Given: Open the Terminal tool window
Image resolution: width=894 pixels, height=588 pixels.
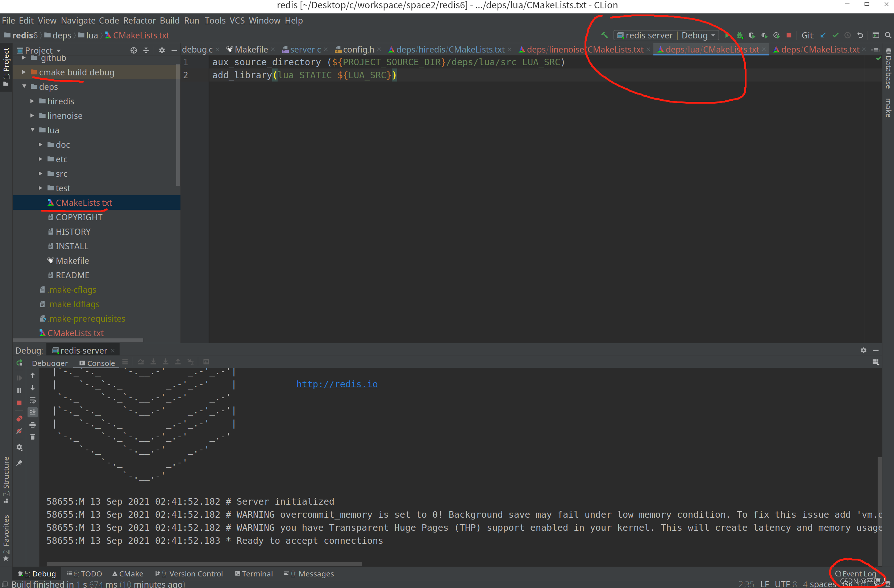Looking at the screenshot, I should [x=254, y=574].
